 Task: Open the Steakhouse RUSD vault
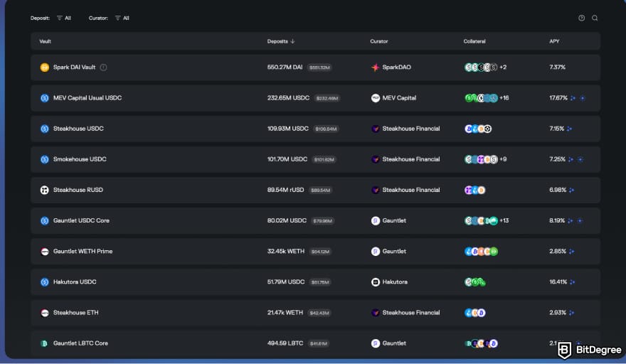tap(315, 190)
